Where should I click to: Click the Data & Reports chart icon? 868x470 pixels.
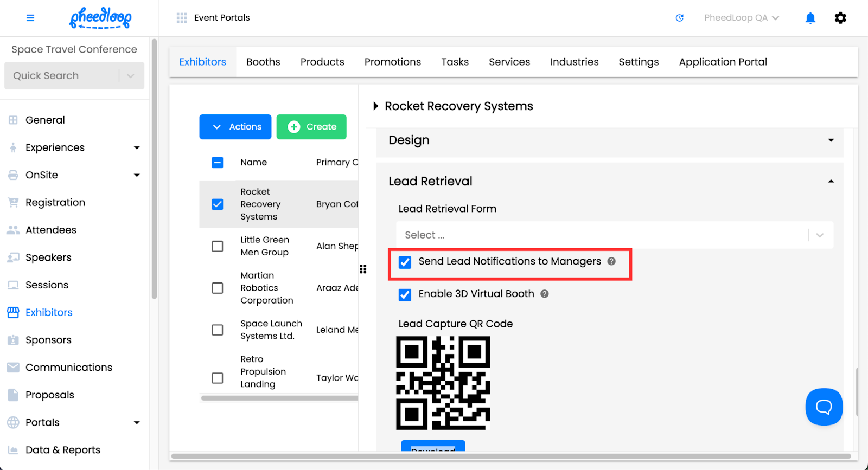(x=13, y=450)
